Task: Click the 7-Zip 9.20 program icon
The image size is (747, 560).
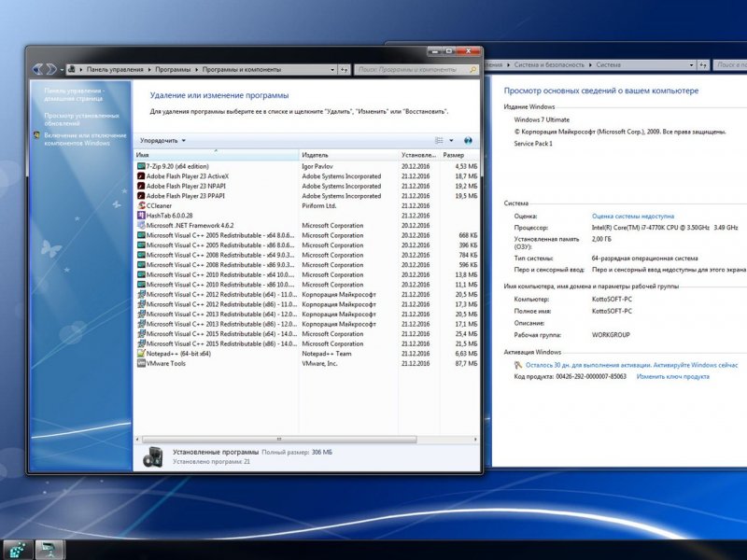Action: pyautogui.click(x=141, y=166)
